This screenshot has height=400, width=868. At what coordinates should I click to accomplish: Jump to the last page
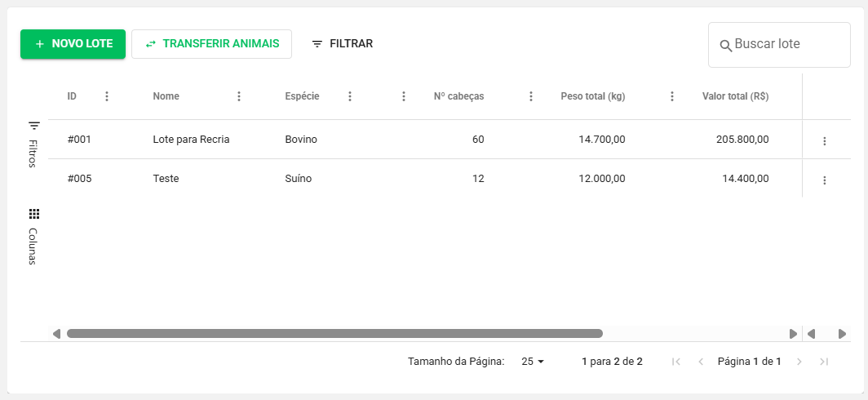(x=824, y=362)
